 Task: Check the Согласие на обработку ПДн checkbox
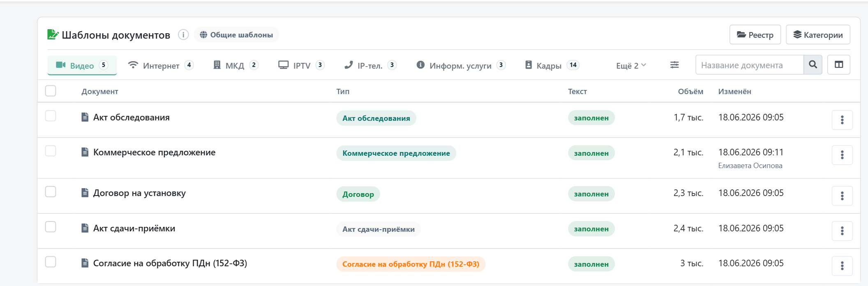51,262
